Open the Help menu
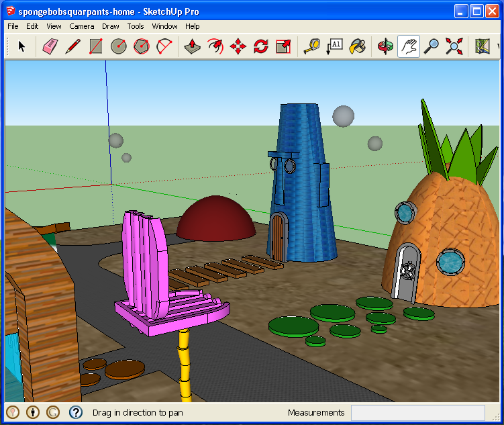 coord(192,26)
